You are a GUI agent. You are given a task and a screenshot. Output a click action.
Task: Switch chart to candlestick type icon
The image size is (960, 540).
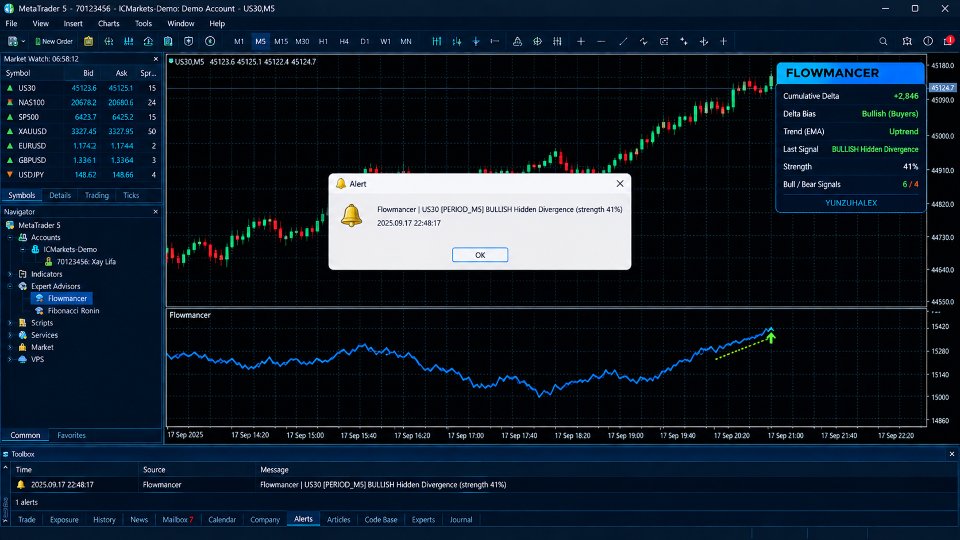click(x=457, y=41)
